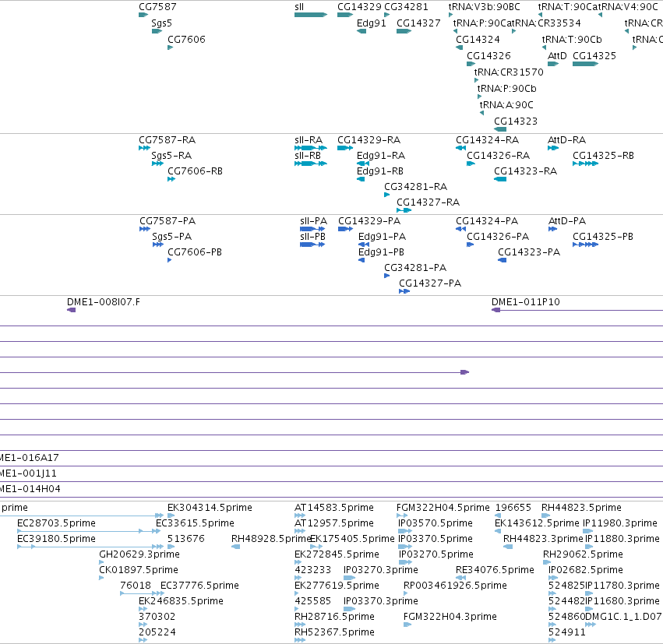Image resolution: width=663 pixels, height=644 pixels.
Task: Open the RP003461926.5prime EST label
Action: 455,586
